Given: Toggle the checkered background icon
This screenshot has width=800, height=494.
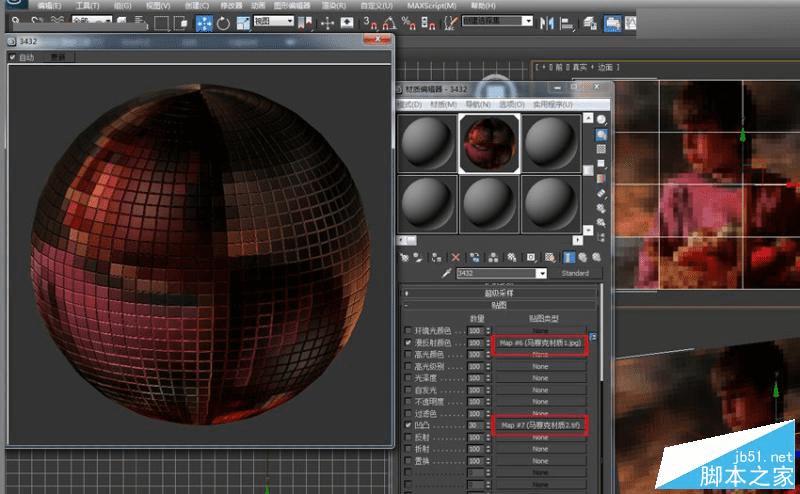Looking at the screenshot, I should tap(602, 148).
